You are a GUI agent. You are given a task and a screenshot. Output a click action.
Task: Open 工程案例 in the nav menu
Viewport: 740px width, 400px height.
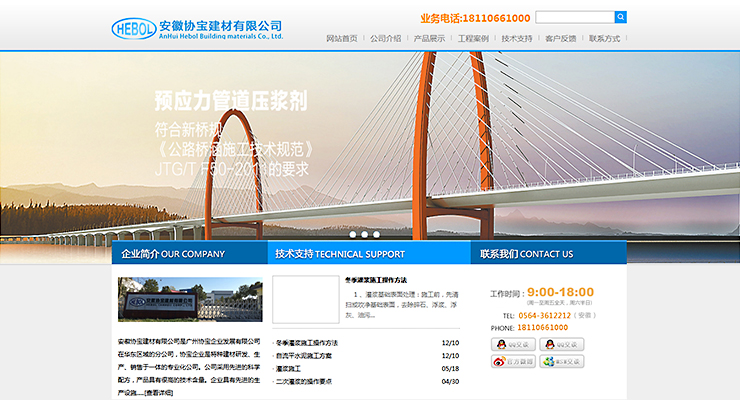tap(473, 38)
